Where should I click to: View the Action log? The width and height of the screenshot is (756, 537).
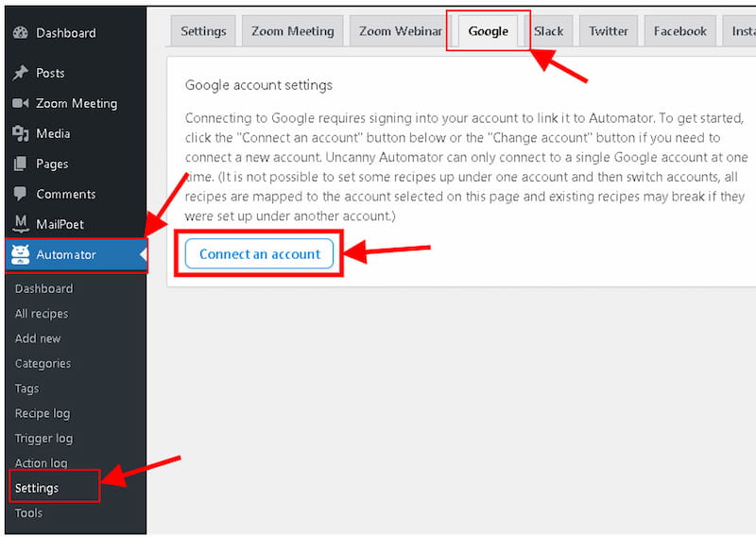tap(41, 463)
